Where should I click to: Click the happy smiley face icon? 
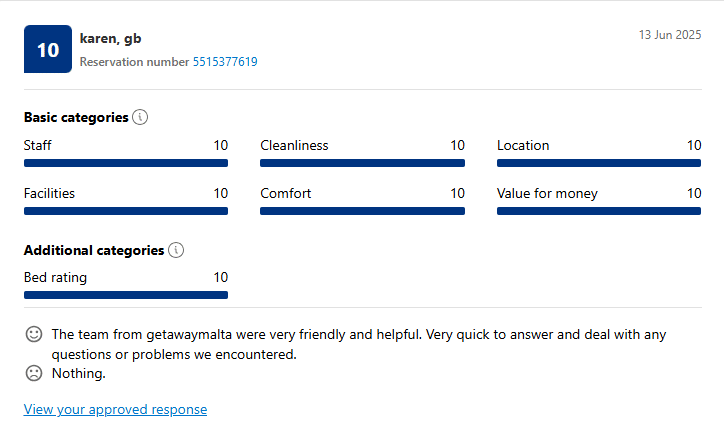(34, 334)
